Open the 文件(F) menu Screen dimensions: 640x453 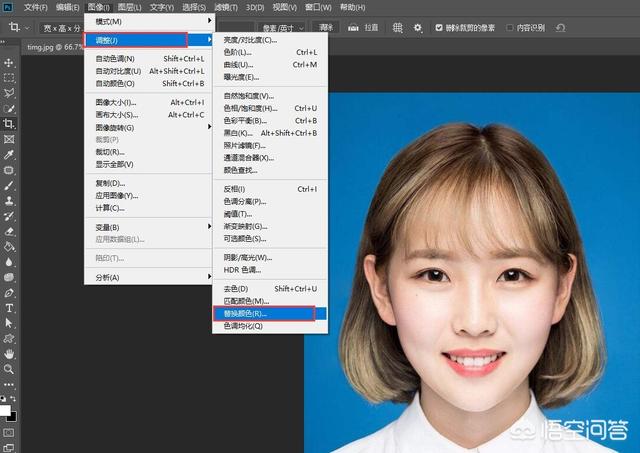[x=36, y=7]
